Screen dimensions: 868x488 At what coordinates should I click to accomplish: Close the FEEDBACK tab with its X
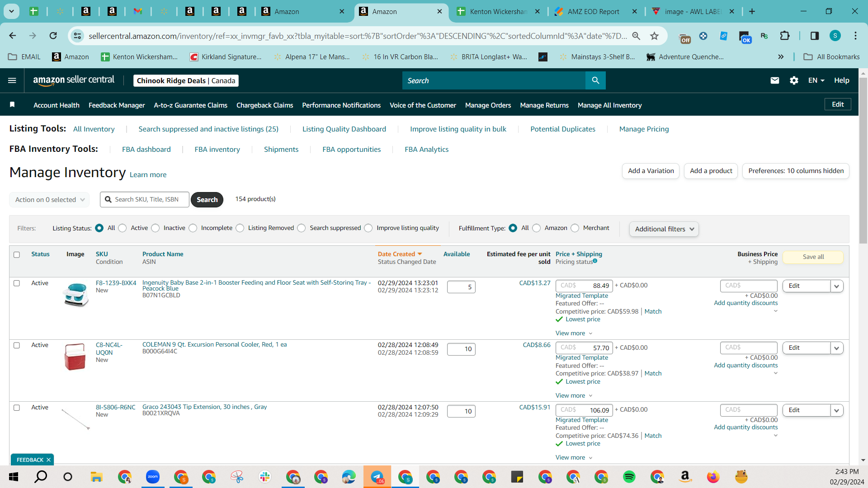pyautogui.click(x=48, y=460)
